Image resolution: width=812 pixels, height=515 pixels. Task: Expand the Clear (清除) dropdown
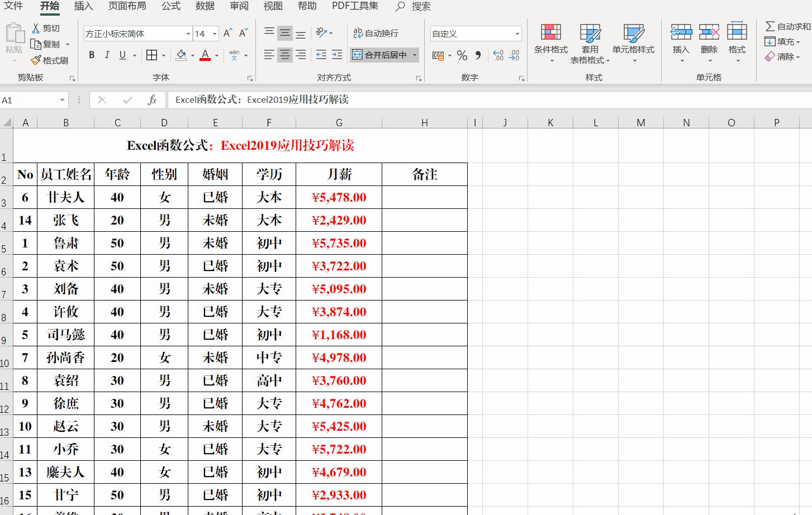[798, 57]
